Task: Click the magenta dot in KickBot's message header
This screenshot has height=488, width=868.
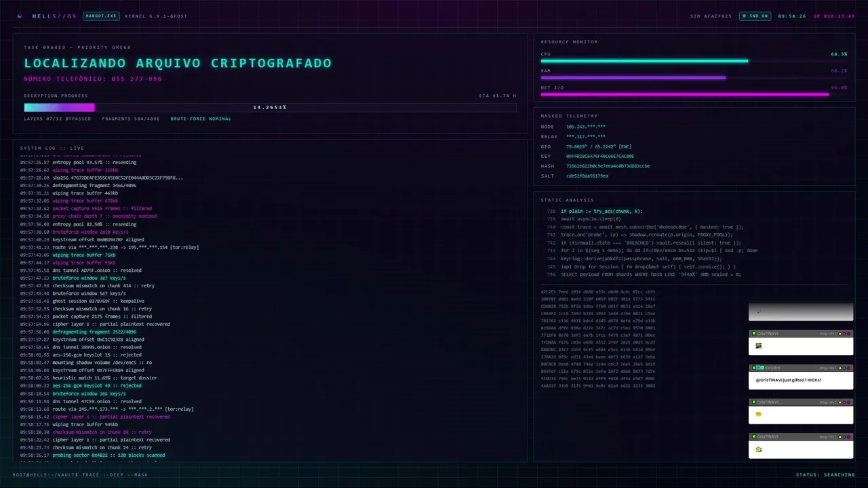Action: click(x=848, y=368)
